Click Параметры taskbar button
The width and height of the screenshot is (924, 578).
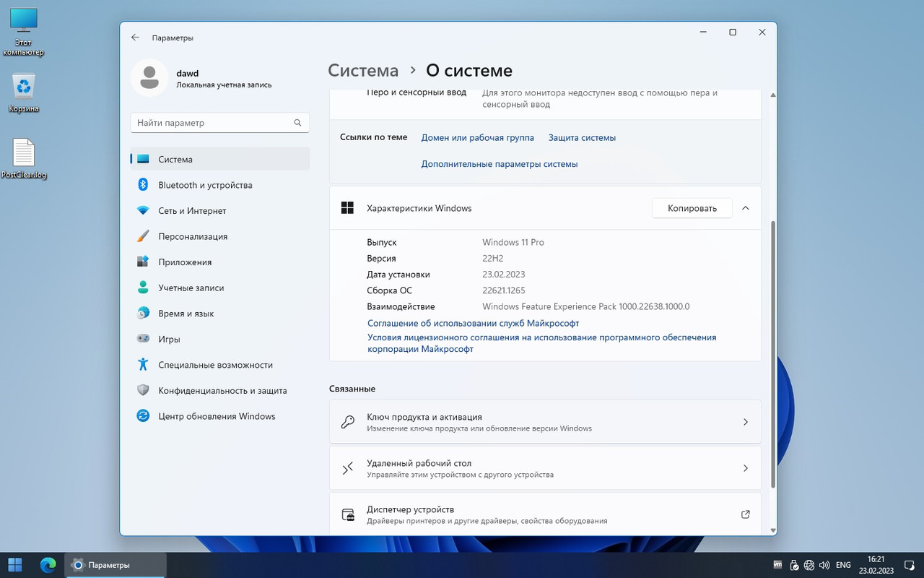[x=116, y=564]
